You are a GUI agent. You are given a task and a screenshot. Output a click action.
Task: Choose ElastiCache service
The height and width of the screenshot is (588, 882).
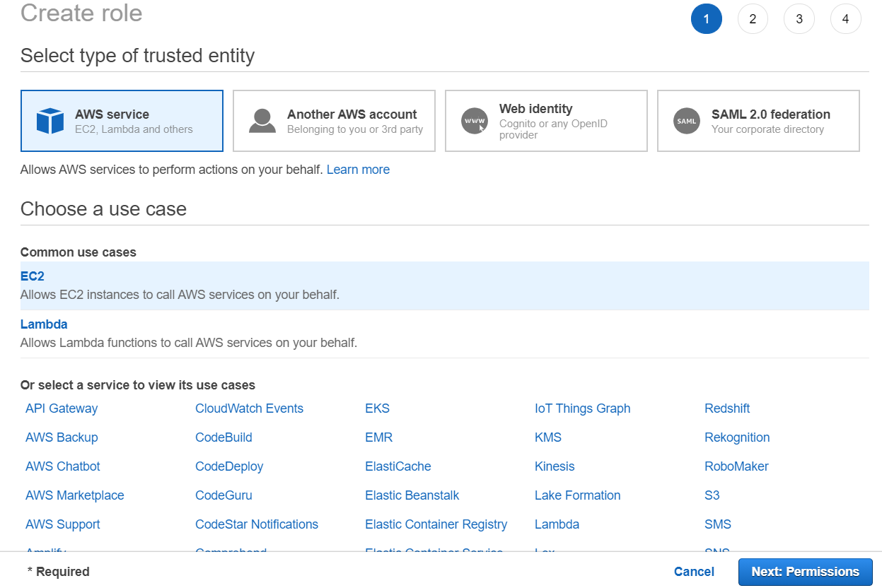[x=398, y=466]
